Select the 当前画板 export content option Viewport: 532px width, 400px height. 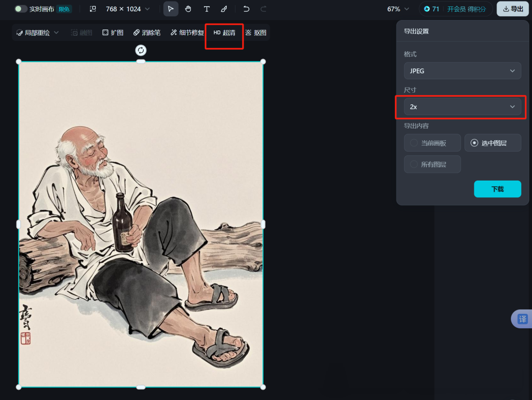click(x=432, y=143)
